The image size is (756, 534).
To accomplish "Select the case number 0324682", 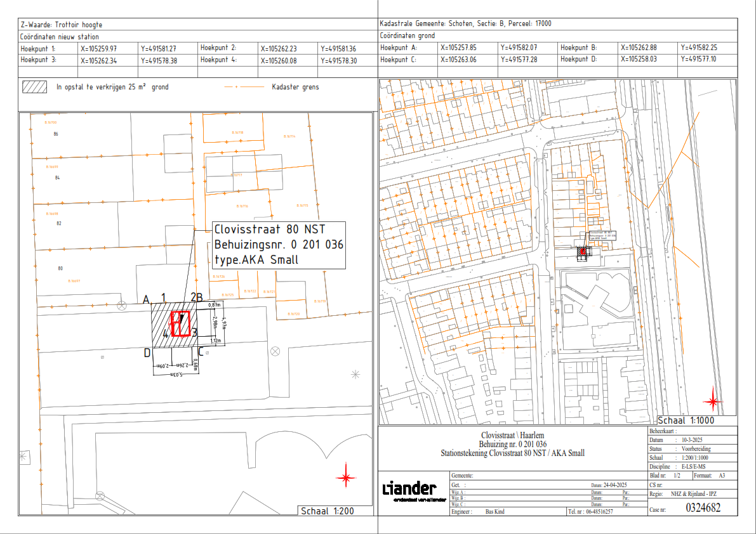I will point(703,508).
